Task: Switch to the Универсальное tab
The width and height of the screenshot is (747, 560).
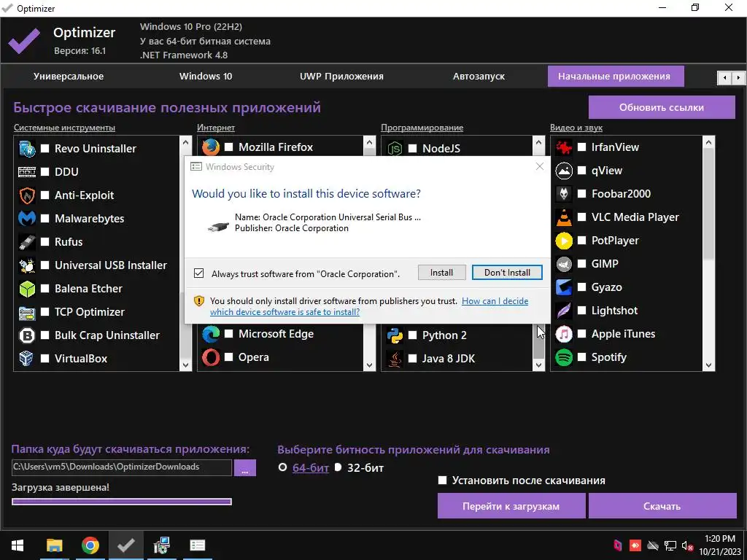Action: click(x=69, y=76)
